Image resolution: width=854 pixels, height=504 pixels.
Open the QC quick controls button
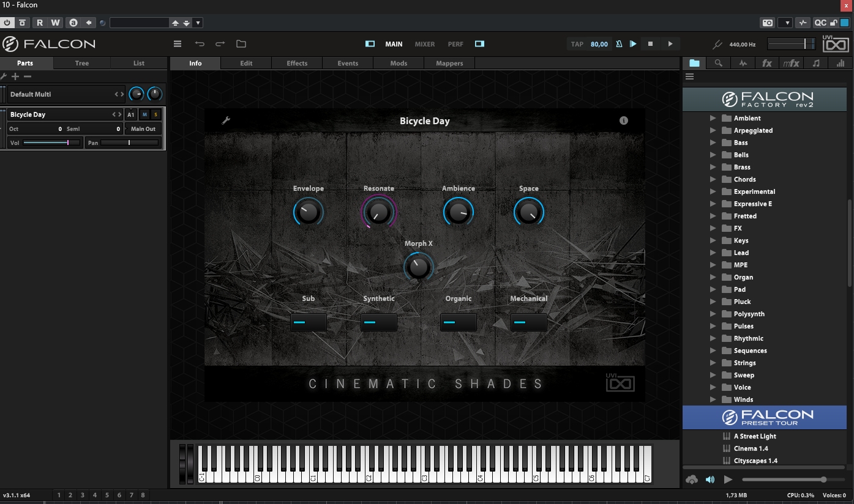coord(820,23)
